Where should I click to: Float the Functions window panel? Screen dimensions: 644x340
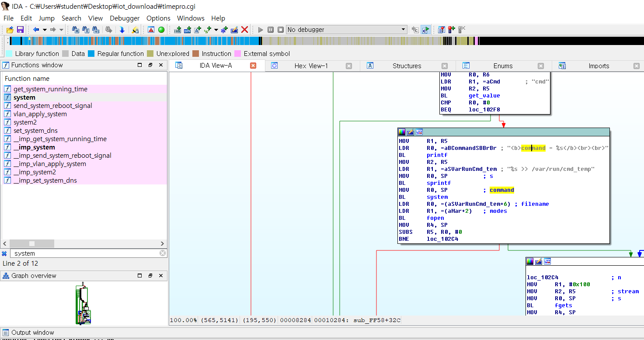[150, 65]
